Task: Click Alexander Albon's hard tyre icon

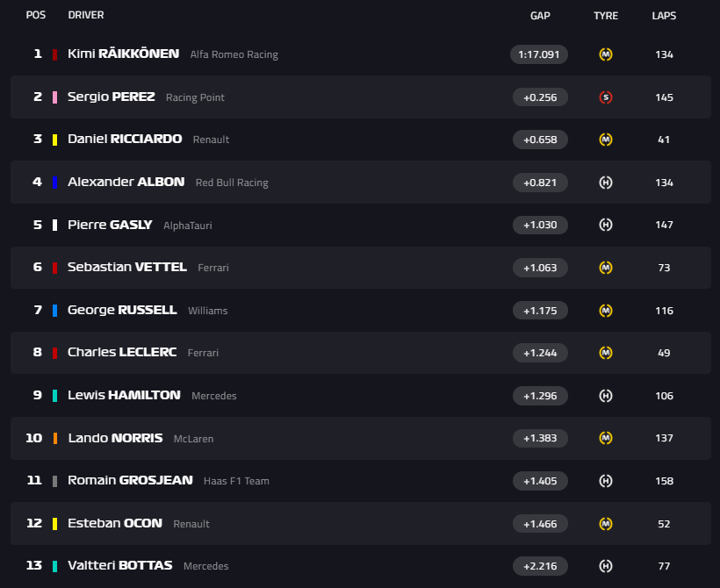Action: click(x=606, y=183)
